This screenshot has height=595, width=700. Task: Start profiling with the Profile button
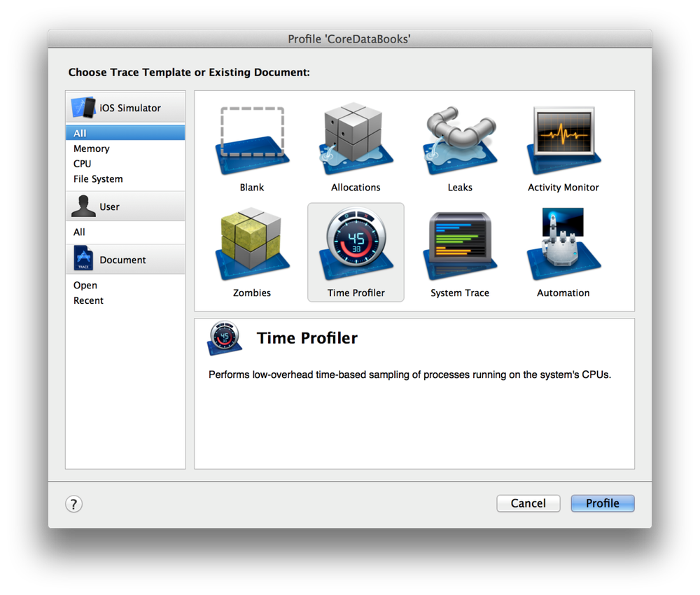pyautogui.click(x=603, y=503)
